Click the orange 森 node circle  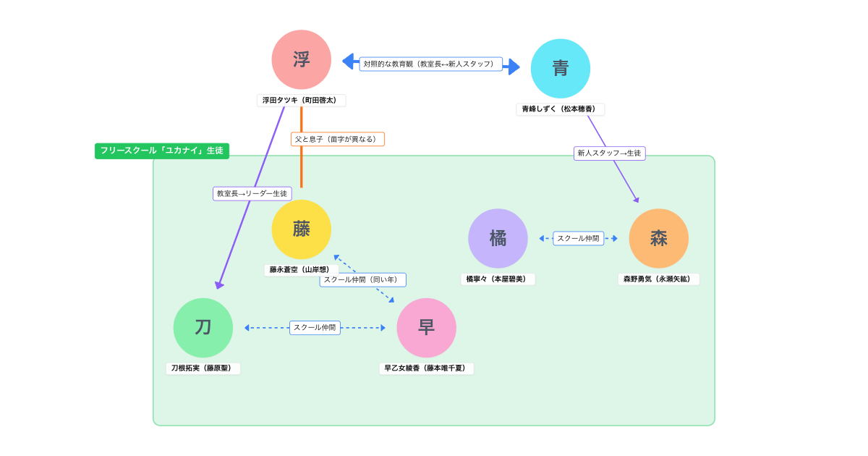point(658,238)
